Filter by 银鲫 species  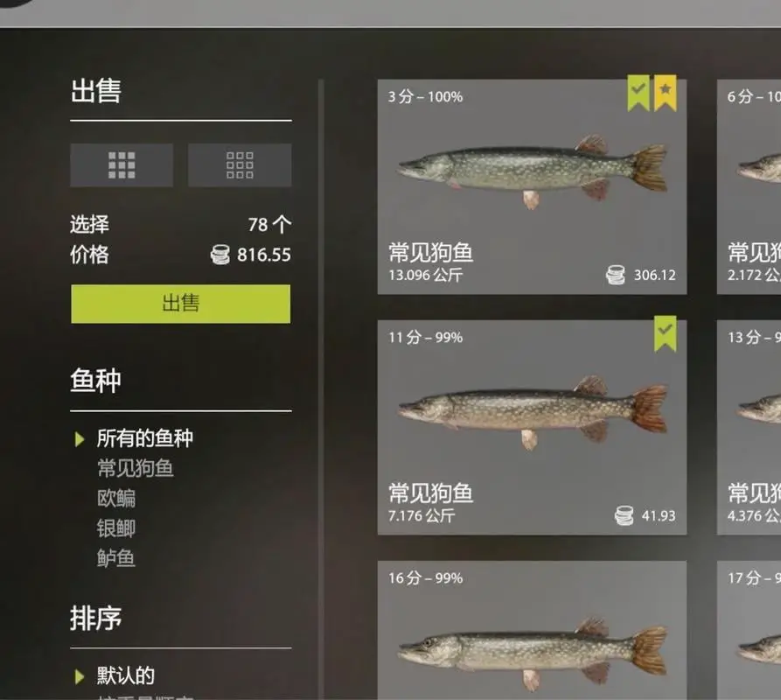116,528
